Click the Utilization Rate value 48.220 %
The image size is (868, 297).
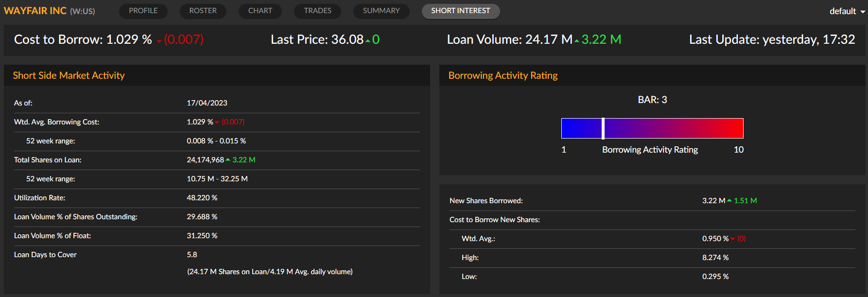tap(202, 198)
